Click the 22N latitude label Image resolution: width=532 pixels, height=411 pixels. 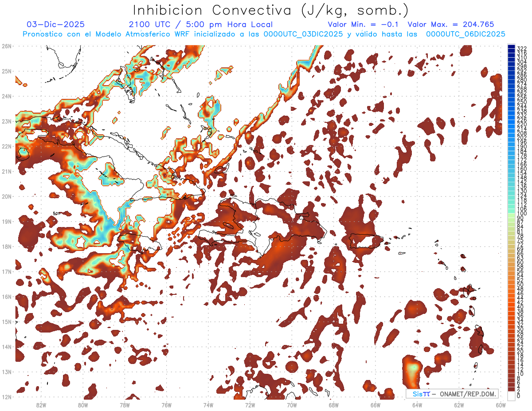[x=7, y=146]
